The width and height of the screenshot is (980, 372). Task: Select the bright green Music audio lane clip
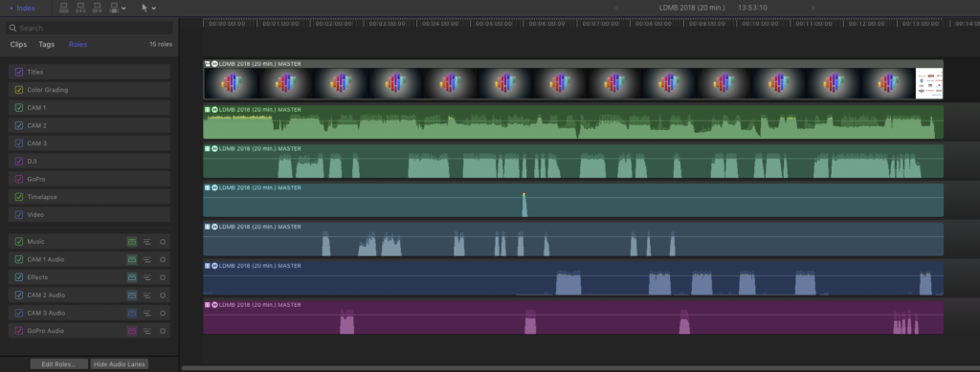[x=573, y=122]
